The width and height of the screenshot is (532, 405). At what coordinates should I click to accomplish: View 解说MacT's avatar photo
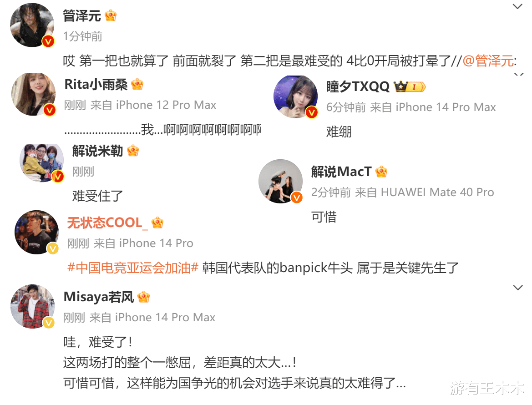[281, 181]
